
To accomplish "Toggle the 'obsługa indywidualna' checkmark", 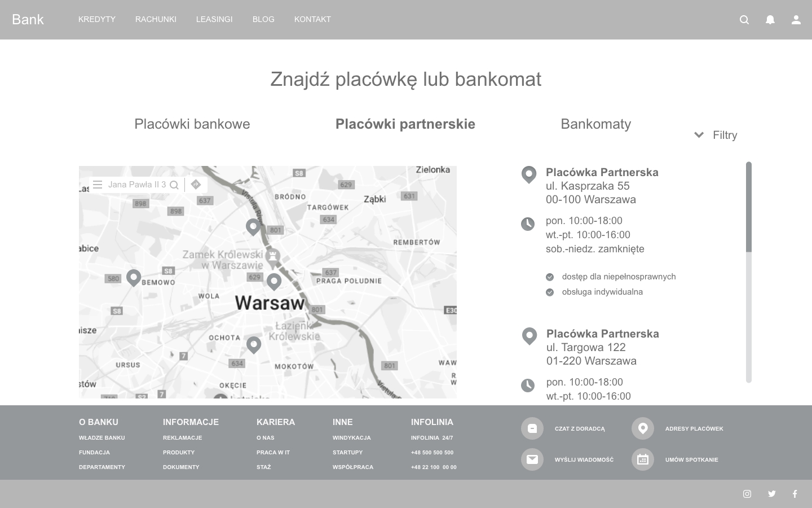I will click(550, 292).
